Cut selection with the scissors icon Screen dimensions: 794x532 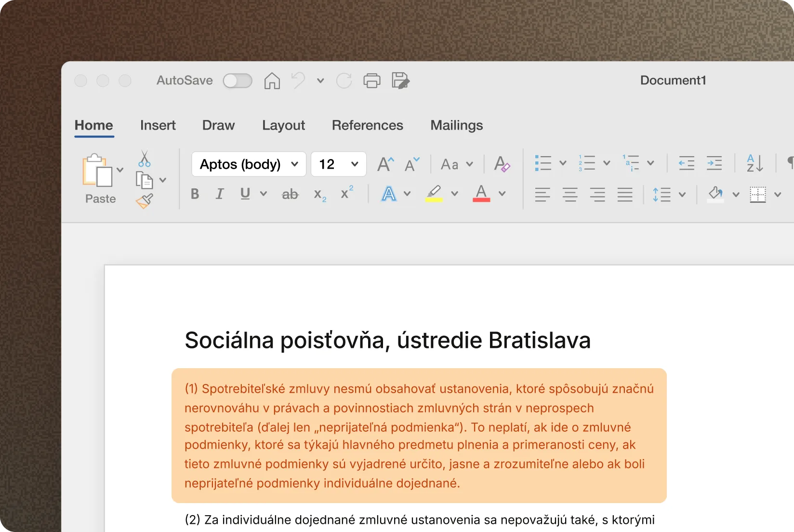[145, 159]
